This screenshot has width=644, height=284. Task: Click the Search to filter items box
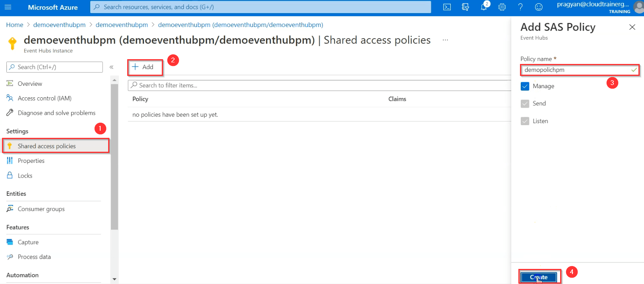tap(319, 85)
